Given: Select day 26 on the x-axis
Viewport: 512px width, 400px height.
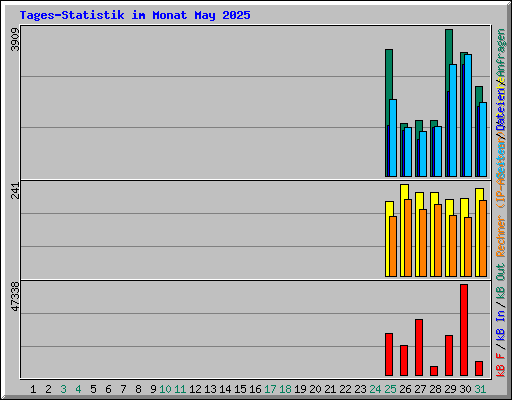Looking at the screenshot, I should (x=405, y=389).
